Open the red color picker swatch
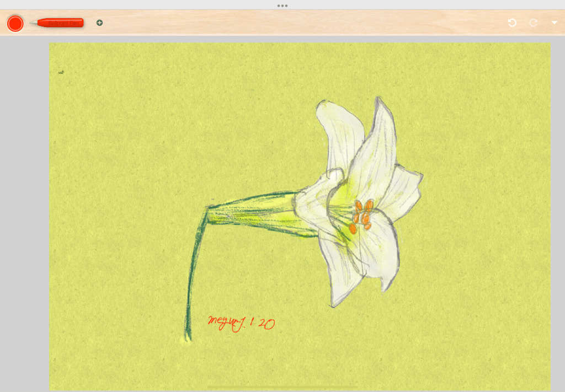Viewport: 565px width, 392px height. click(15, 23)
